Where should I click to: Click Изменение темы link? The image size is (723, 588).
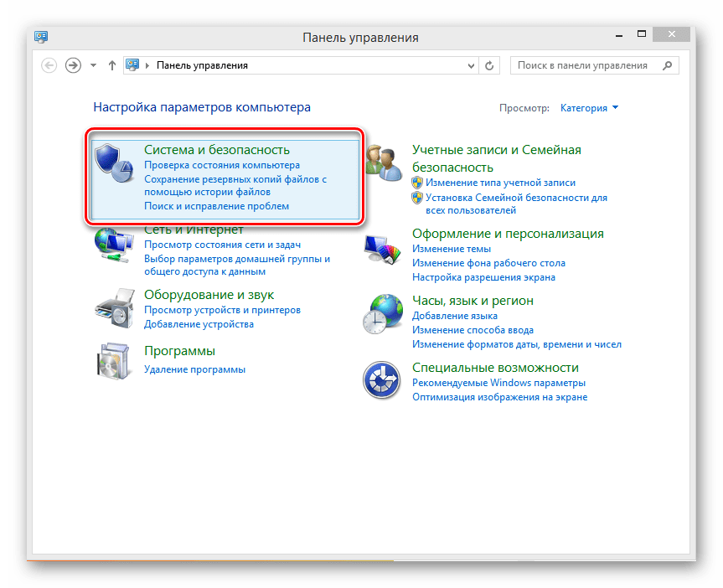(x=452, y=249)
